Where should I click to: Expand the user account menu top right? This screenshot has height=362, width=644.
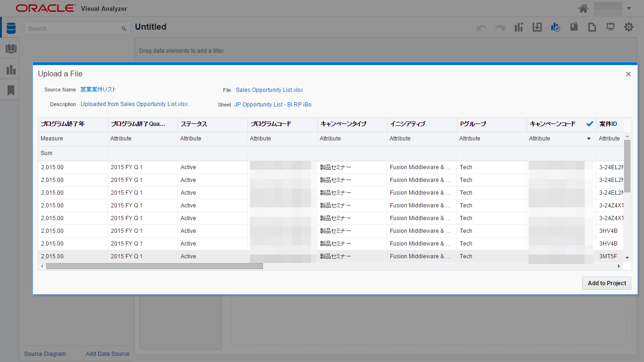[x=628, y=8]
